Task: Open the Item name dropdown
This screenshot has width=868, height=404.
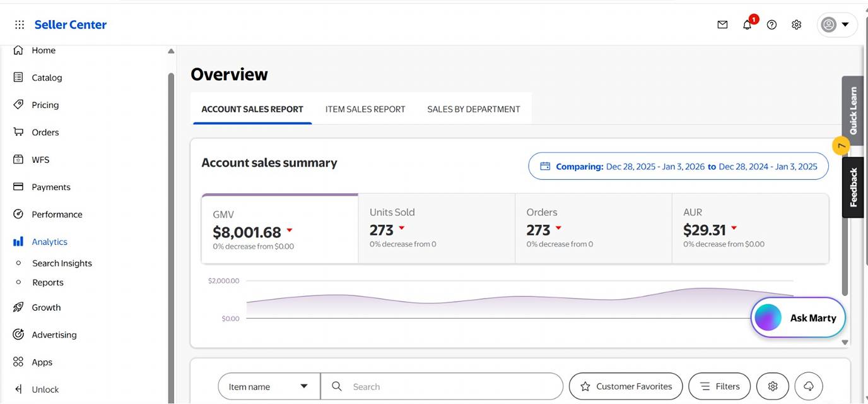Action: point(268,386)
